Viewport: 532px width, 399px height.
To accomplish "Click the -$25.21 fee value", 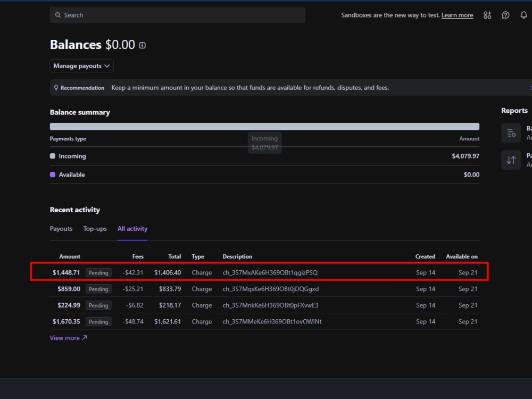I will 132,289.
